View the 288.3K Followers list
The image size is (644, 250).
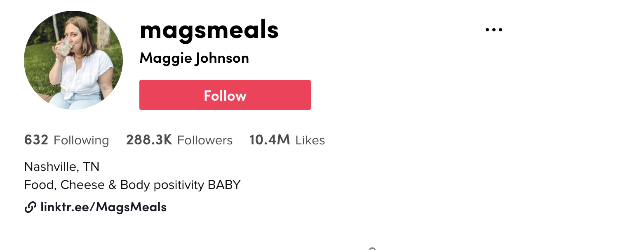(179, 140)
